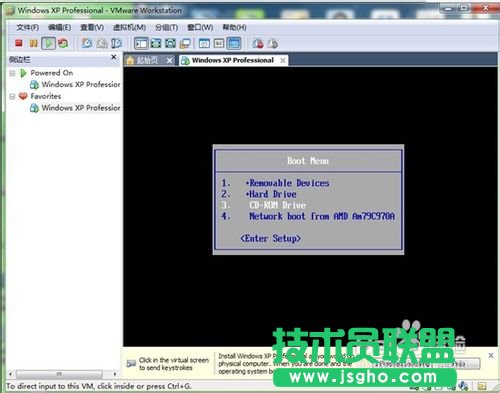Collapse the Favorites tree group
Image resolution: width=500 pixels, height=393 pixels.
pyautogui.click(x=12, y=96)
